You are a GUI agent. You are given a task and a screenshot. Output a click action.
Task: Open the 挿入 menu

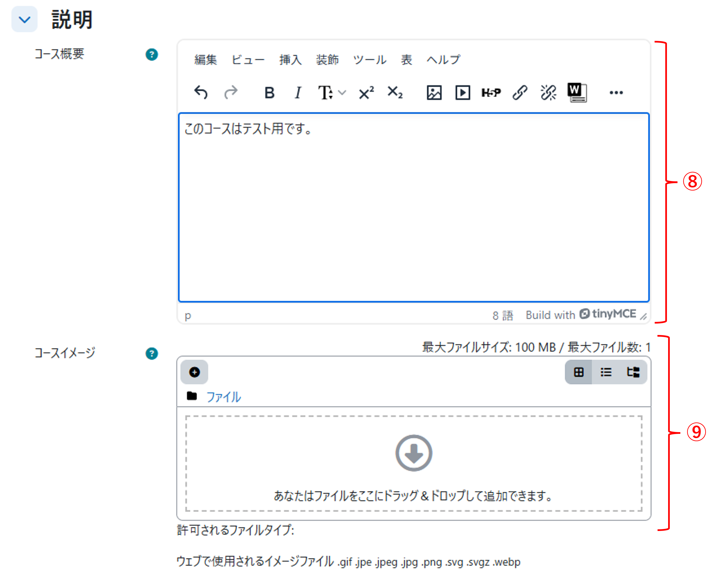click(x=290, y=60)
